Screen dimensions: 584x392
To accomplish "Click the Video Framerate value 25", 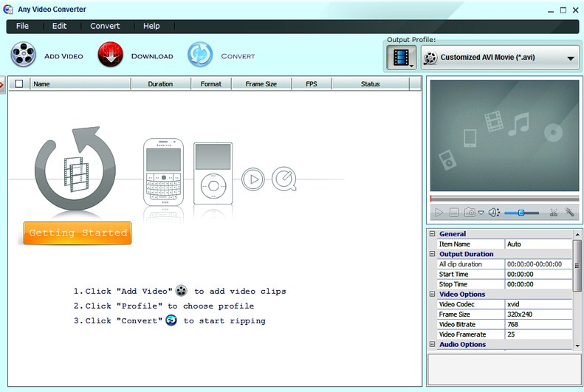I will 538,334.
